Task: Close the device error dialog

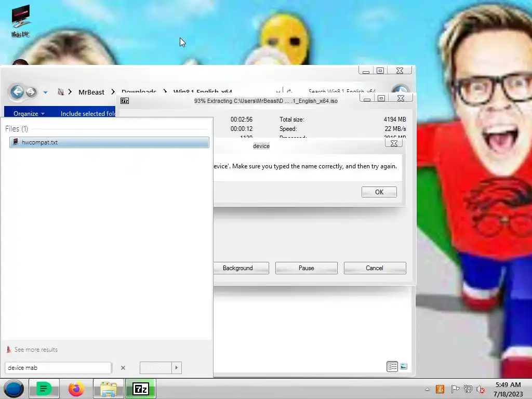Action: pos(394,143)
